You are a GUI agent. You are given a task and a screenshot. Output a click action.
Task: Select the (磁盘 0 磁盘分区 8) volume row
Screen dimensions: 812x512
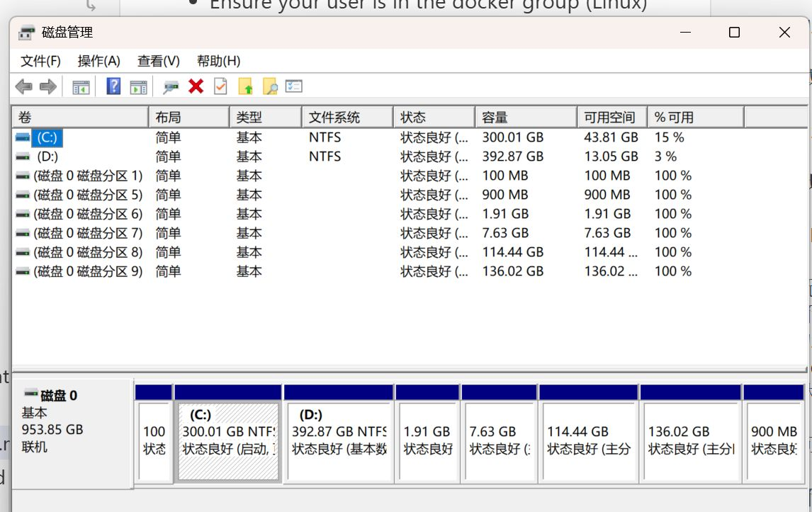click(88, 253)
